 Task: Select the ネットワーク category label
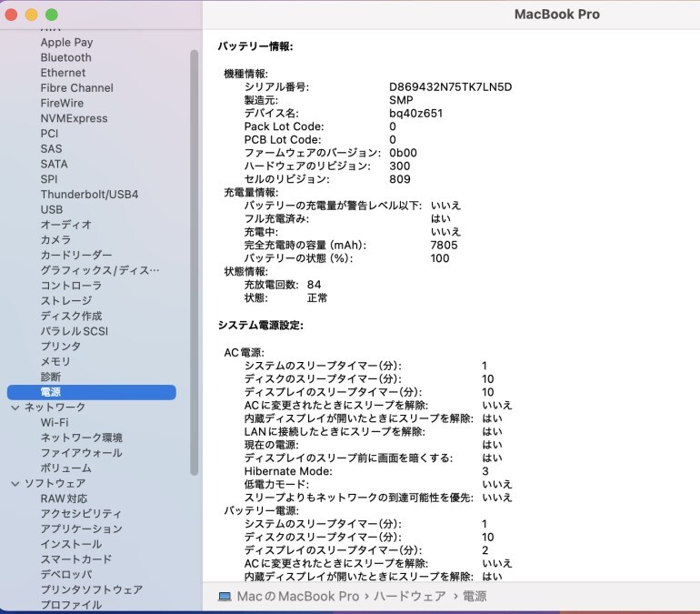pos(55,408)
